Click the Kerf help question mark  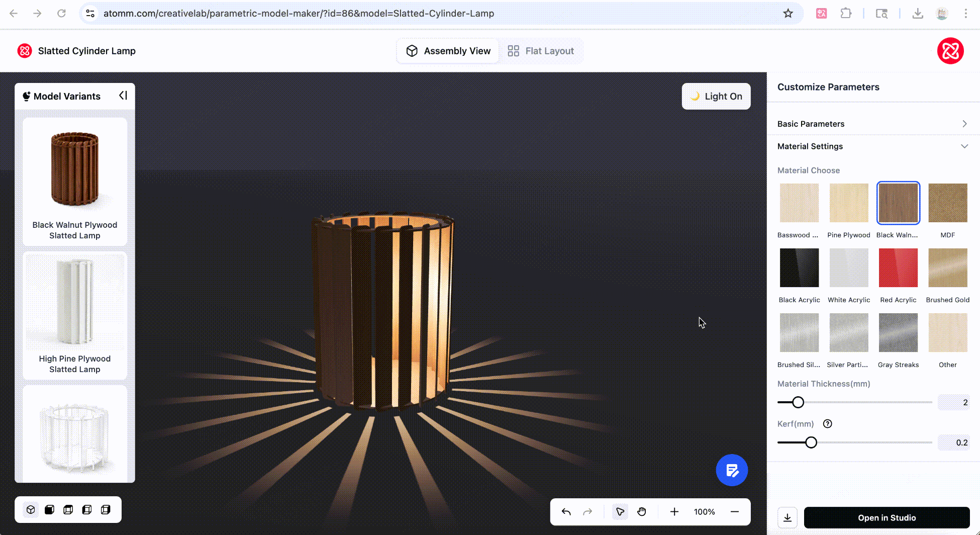828,424
